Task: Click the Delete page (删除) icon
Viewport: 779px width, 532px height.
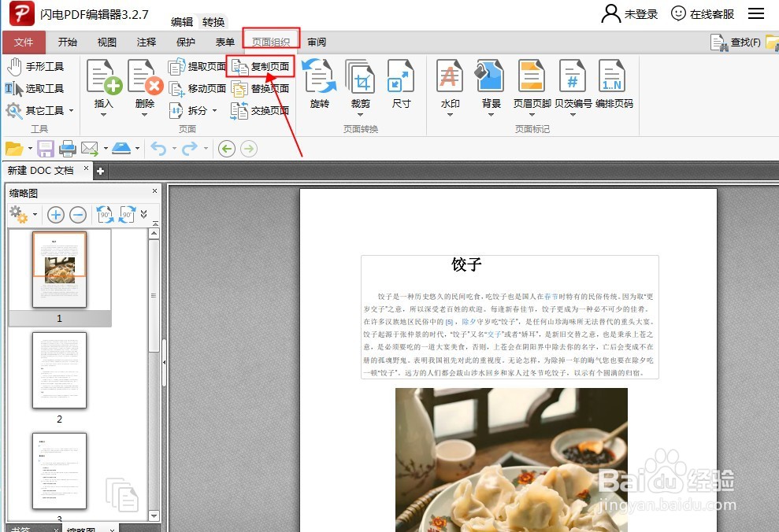Action: pos(145,76)
